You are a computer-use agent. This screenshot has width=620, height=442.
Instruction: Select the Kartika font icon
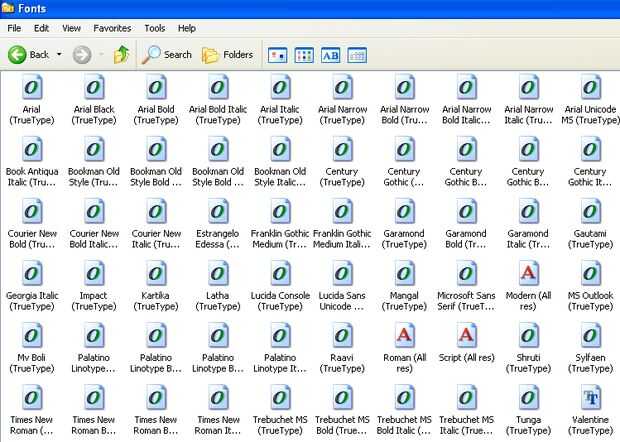coord(156,273)
